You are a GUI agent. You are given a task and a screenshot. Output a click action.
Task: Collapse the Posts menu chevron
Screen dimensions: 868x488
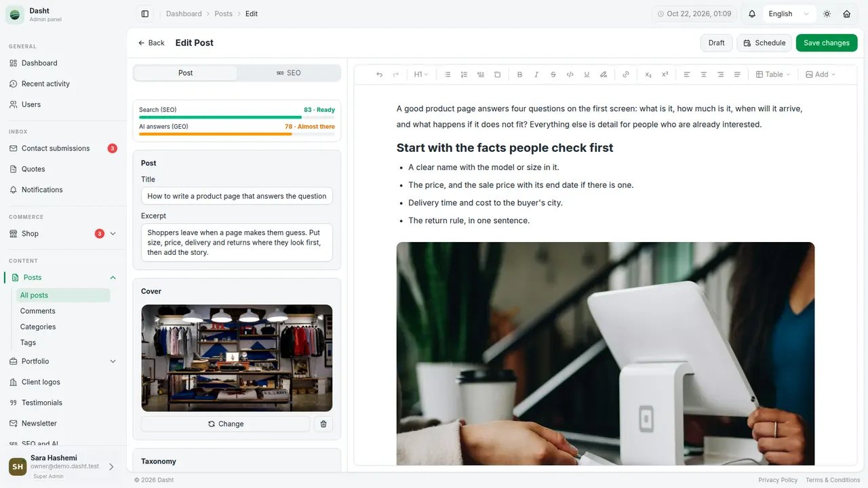[113, 277]
